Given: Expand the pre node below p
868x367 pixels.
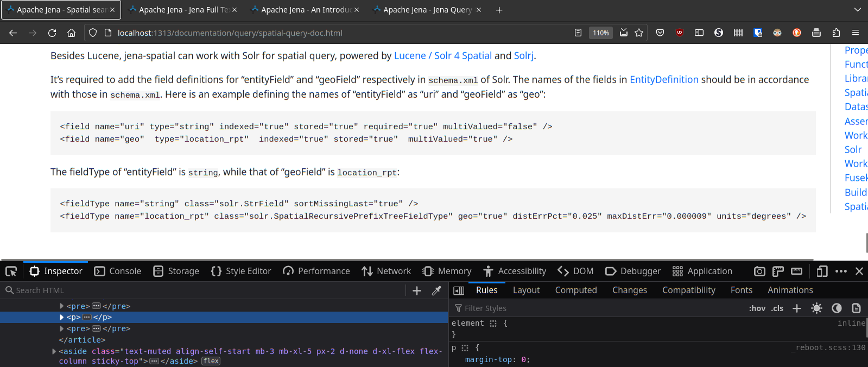Looking at the screenshot, I should (x=62, y=328).
